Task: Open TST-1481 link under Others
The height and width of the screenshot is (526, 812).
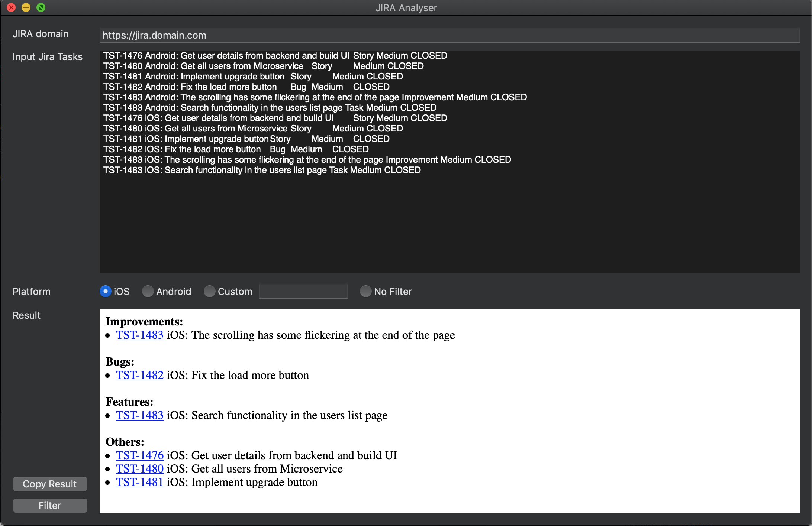Action: pyautogui.click(x=140, y=482)
